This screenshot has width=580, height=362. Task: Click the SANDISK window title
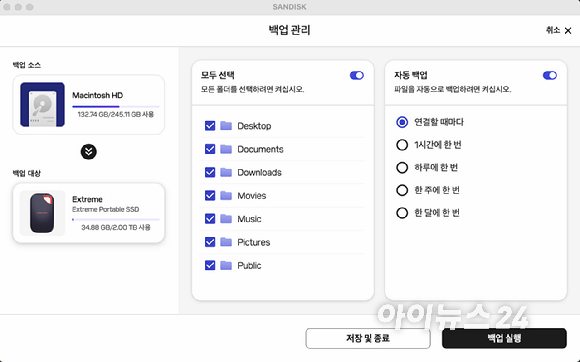[x=290, y=7]
